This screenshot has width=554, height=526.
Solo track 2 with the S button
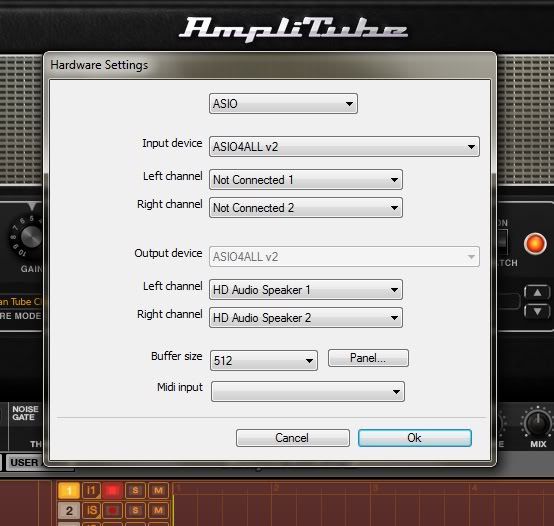pyautogui.click(x=135, y=511)
